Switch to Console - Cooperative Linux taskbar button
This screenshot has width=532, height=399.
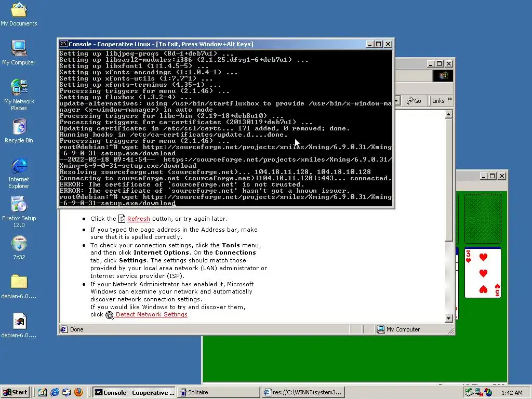point(135,392)
